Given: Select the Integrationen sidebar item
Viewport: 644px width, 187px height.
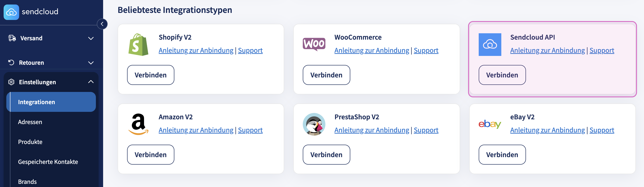Looking at the screenshot, I should [36, 102].
